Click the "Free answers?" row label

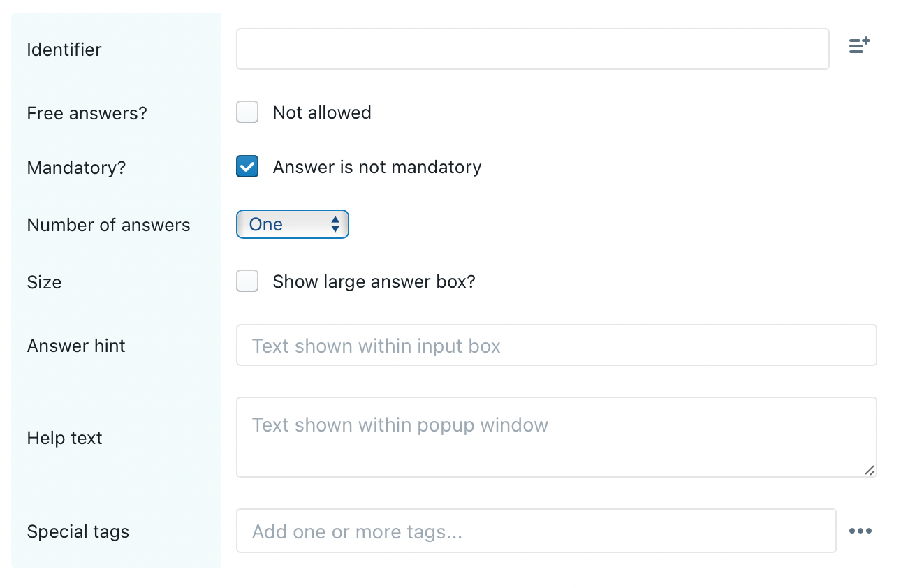[87, 113]
